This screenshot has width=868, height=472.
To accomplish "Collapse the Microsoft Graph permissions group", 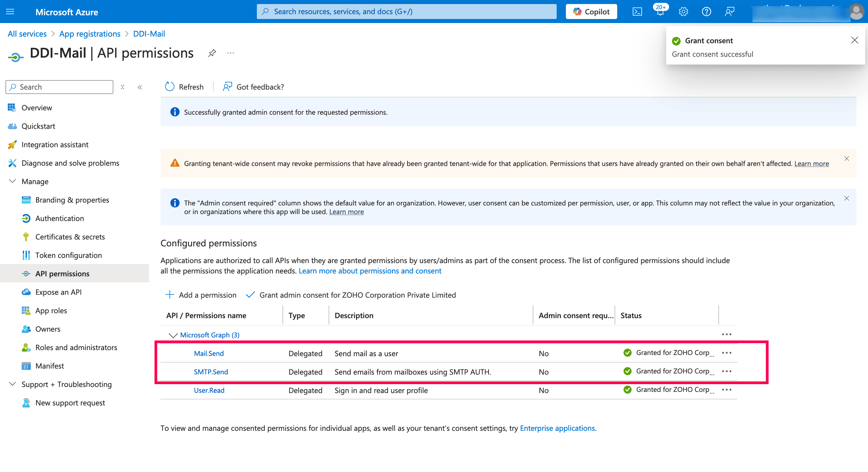I will (x=173, y=335).
